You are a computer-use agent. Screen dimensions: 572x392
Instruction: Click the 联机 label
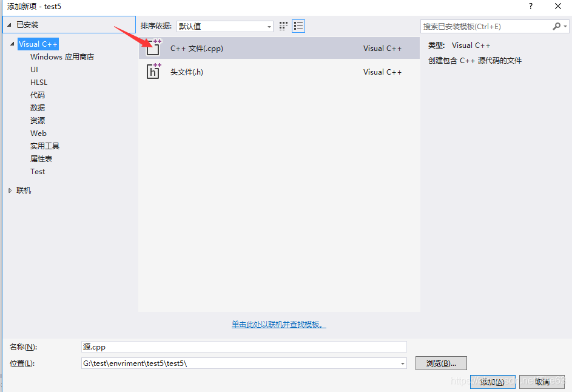(x=24, y=191)
